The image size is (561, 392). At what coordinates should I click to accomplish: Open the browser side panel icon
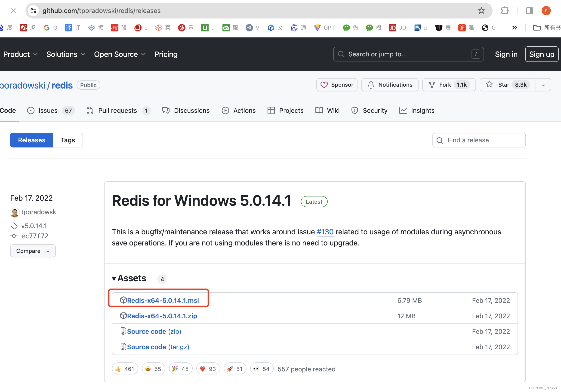point(529,11)
